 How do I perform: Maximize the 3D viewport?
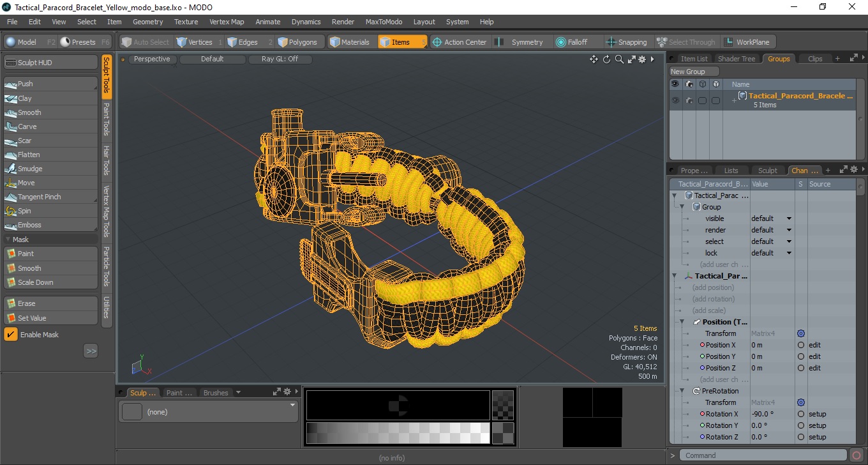tap(631, 59)
